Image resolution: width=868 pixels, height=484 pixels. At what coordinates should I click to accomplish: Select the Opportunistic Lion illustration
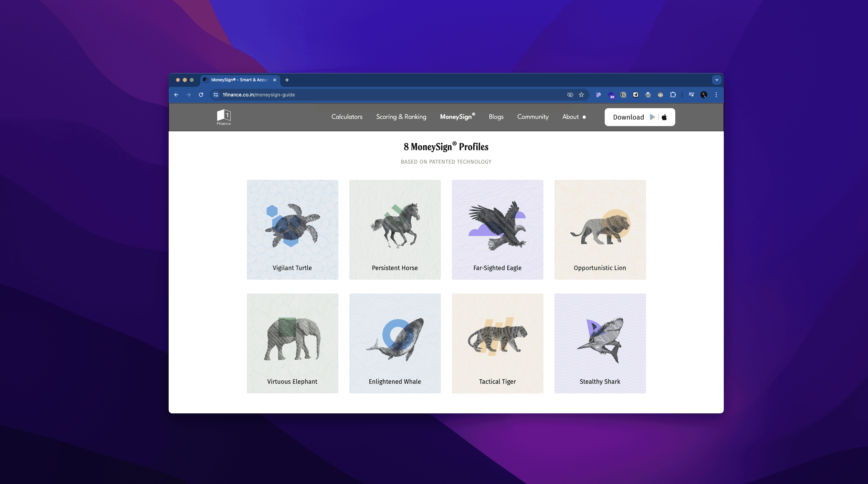click(600, 226)
